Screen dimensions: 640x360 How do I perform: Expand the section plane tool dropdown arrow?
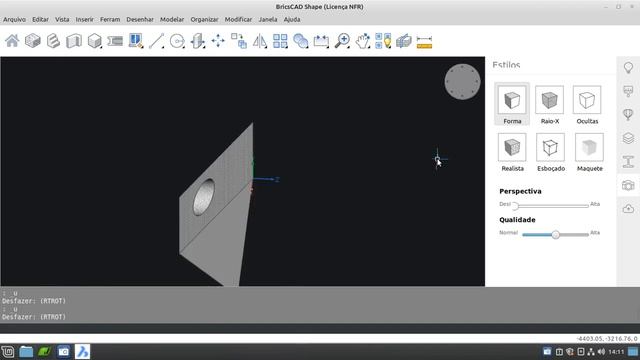coord(328,47)
